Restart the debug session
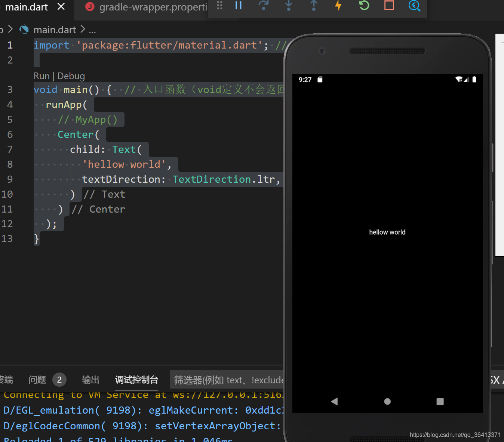The height and width of the screenshot is (442, 504). point(364,5)
